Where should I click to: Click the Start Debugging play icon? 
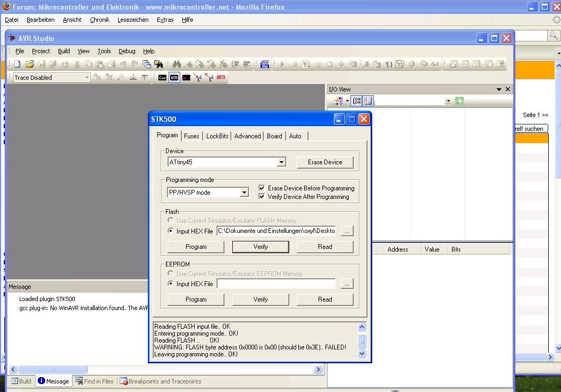tap(282, 64)
